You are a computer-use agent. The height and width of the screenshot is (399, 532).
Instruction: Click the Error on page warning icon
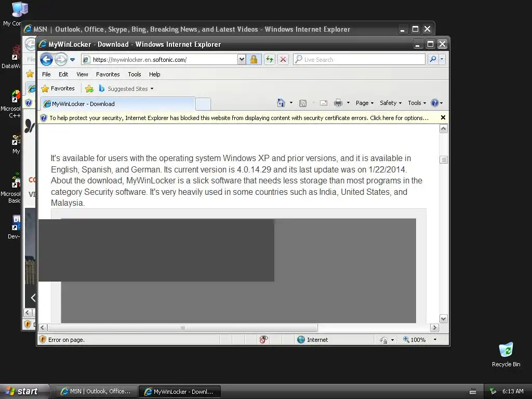pyautogui.click(x=43, y=340)
